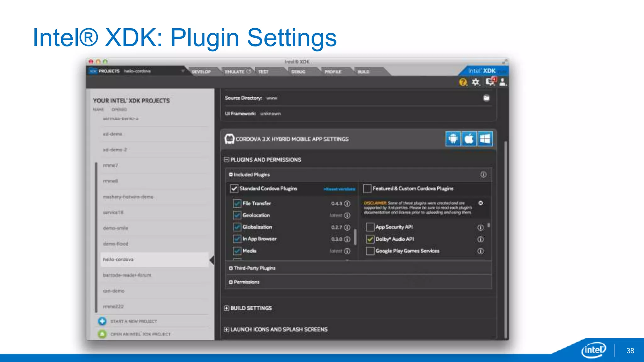Click the standard plugins list scrollbar
The image size is (644, 362).
tap(355, 237)
